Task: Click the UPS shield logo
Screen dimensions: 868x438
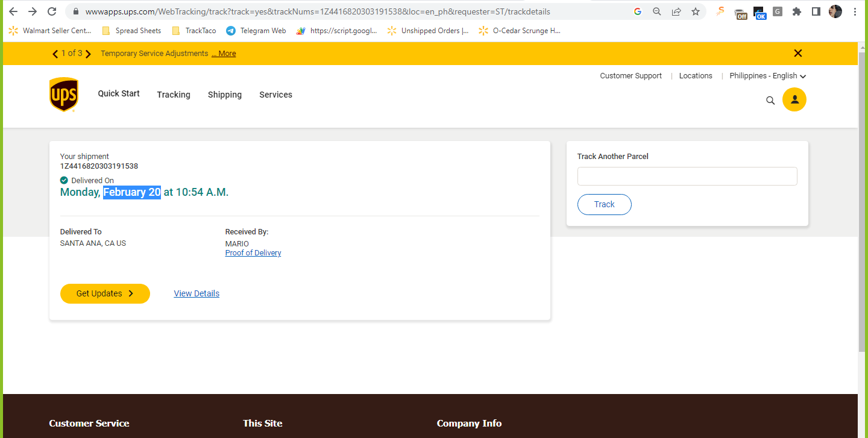Action: click(x=63, y=95)
